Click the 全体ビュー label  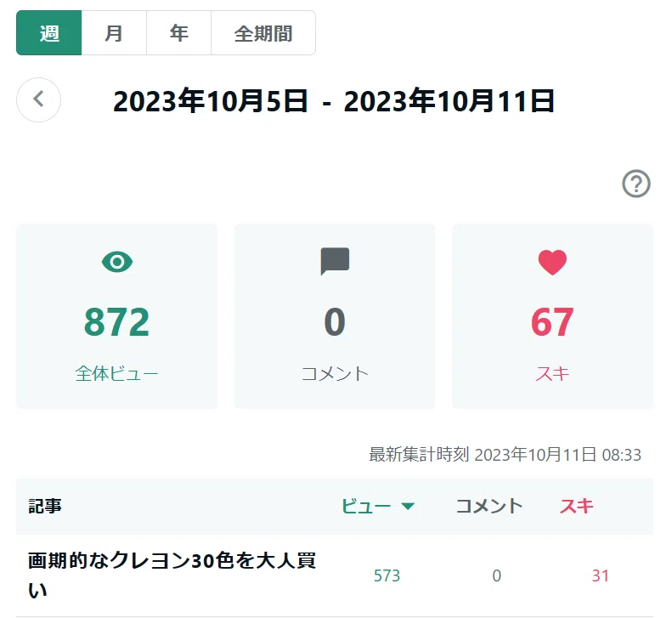pyautogui.click(x=116, y=373)
